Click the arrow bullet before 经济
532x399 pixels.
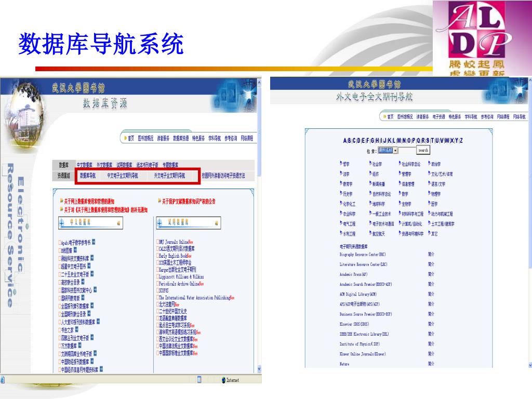pos(370,173)
